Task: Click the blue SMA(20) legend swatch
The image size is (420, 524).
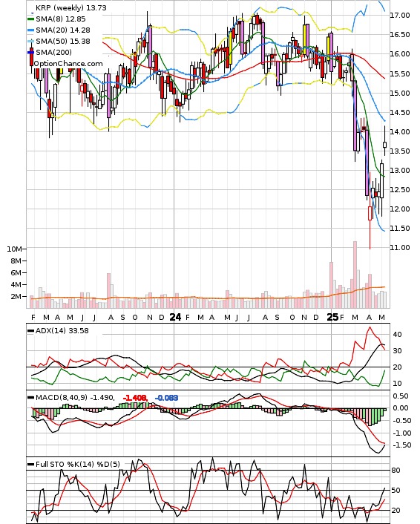Action: coord(30,30)
